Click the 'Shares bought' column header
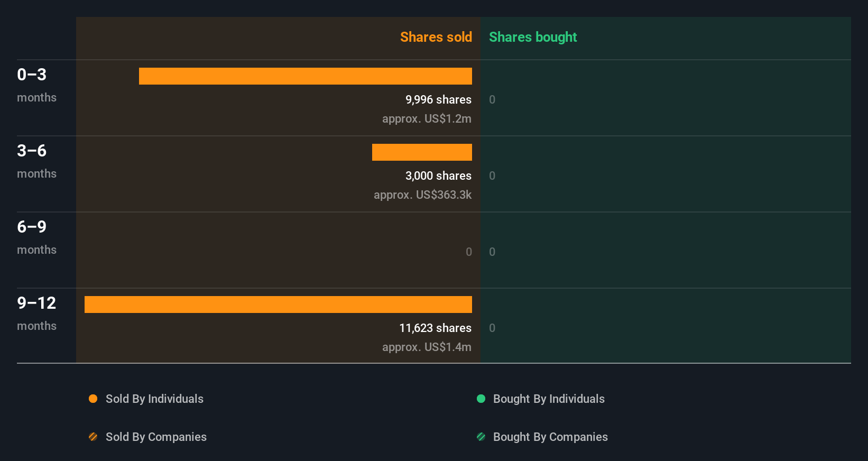This screenshot has height=461, width=868. 533,37
